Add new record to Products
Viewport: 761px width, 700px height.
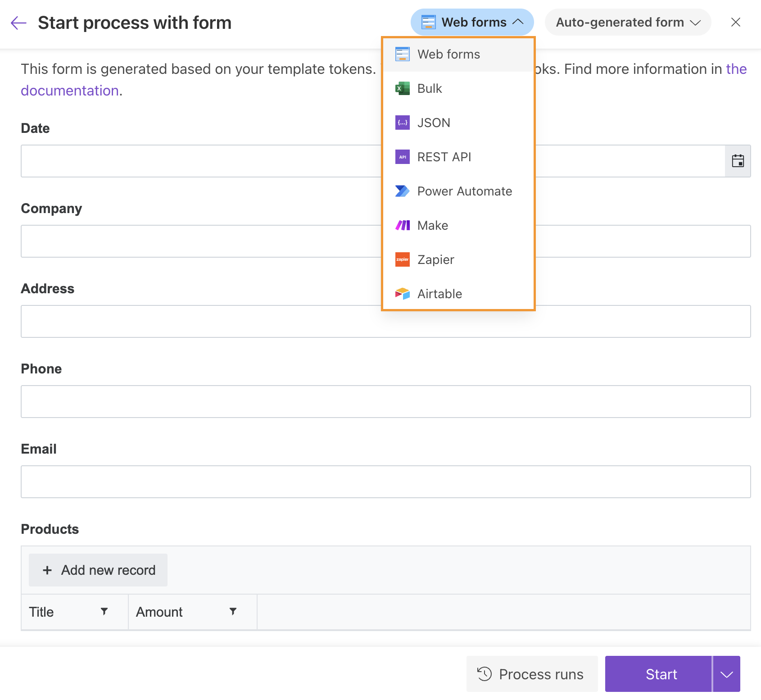(98, 570)
